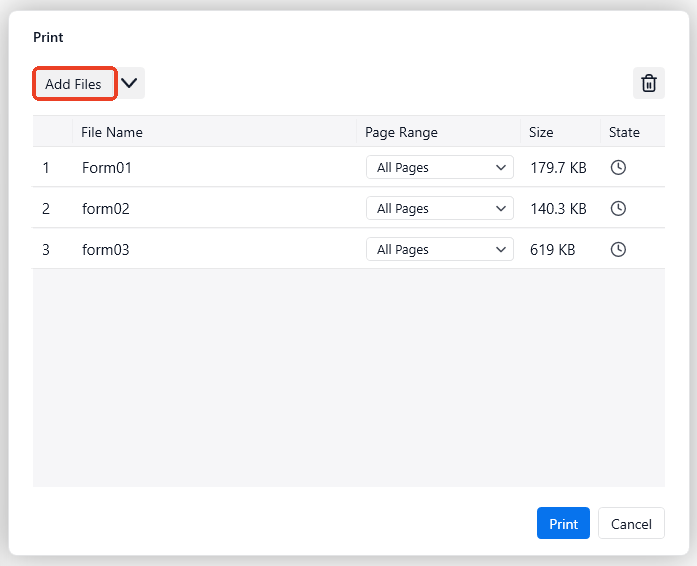The width and height of the screenshot is (697, 566).
Task: Expand the arrow beside Add Files
Action: (x=130, y=84)
